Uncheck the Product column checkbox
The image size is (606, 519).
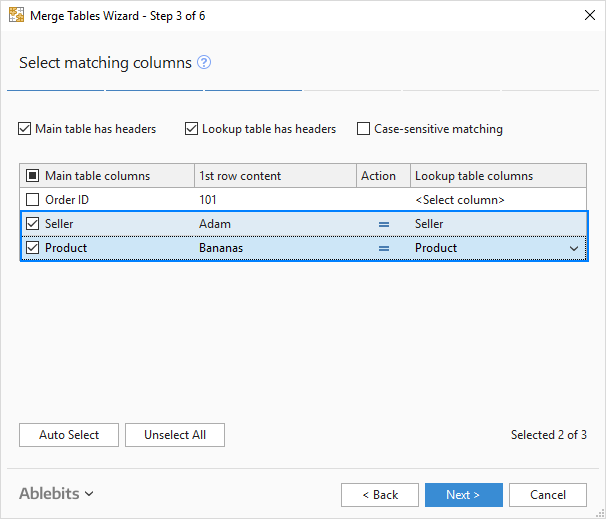pos(33,248)
